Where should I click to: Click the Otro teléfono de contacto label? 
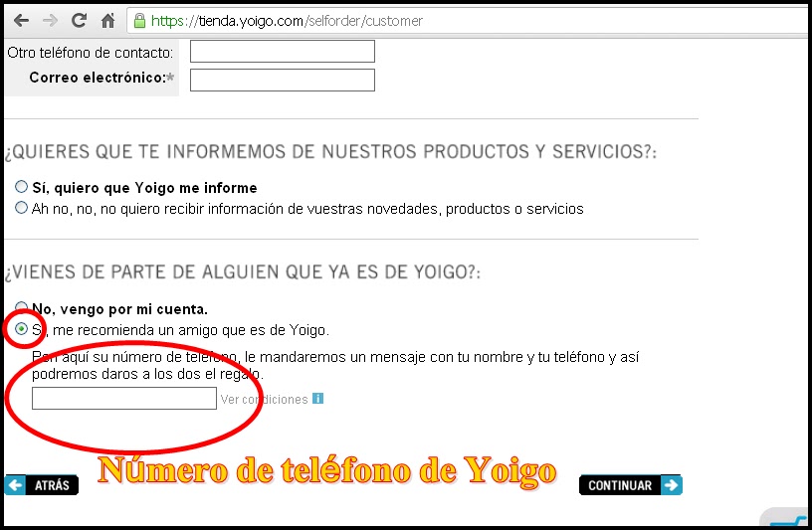point(91,53)
